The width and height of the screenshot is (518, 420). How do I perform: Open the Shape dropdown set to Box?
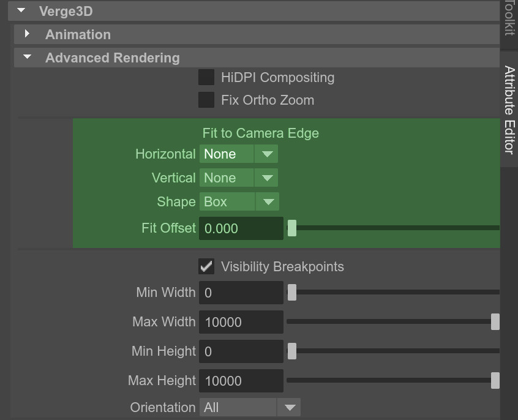(x=239, y=201)
